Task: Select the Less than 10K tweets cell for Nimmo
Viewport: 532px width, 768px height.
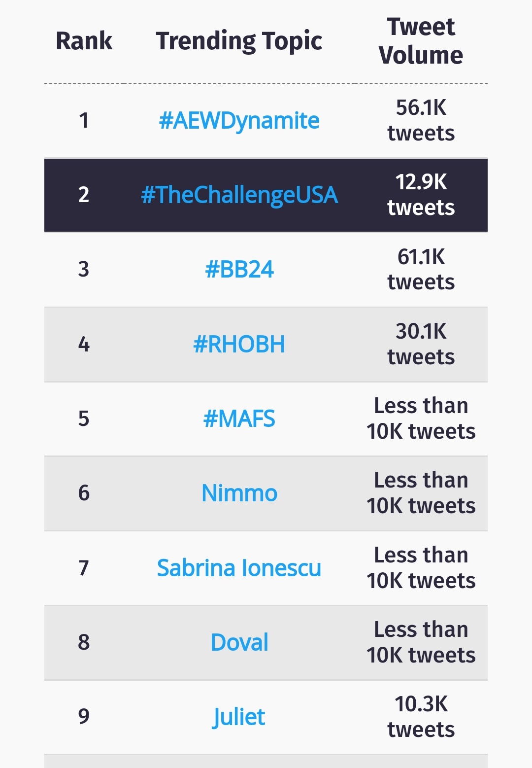Action: tap(421, 493)
